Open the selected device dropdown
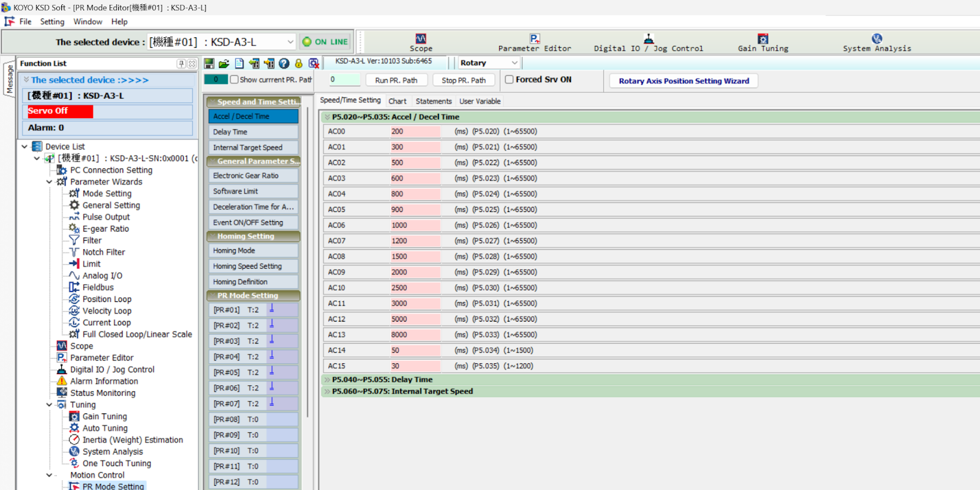The image size is (980, 490). pos(290,42)
